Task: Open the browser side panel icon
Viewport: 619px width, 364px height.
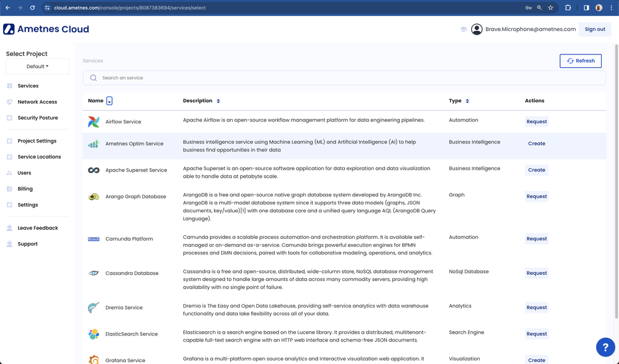Action: [586, 7]
